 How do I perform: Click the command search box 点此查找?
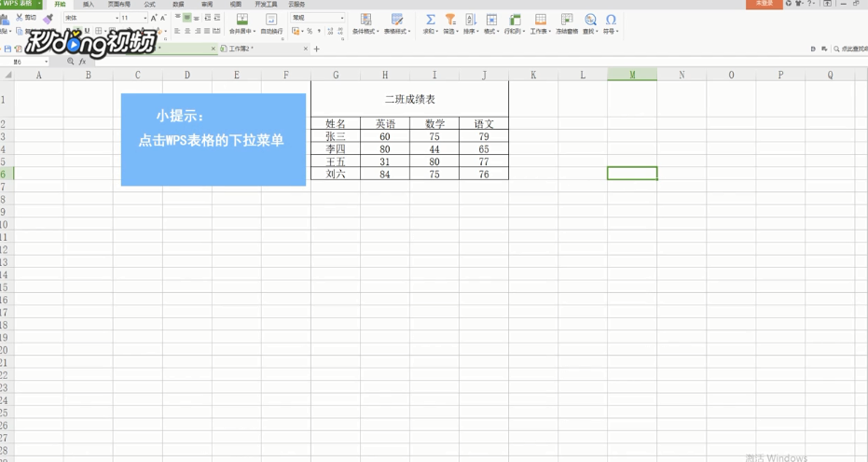pyautogui.click(x=850, y=49)
